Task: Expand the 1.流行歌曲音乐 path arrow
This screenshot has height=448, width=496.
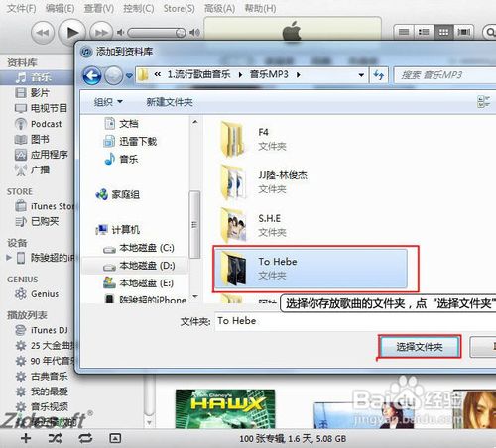Action: coord(240,75)
